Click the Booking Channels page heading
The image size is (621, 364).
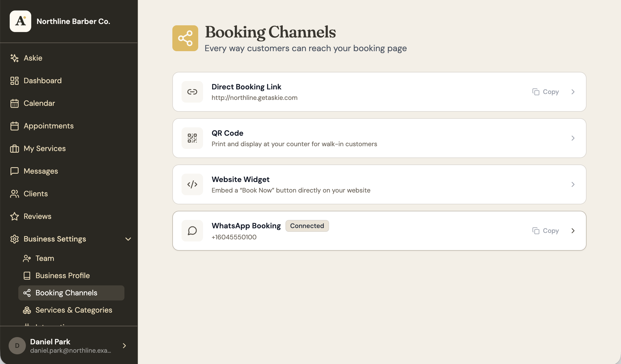270,32
